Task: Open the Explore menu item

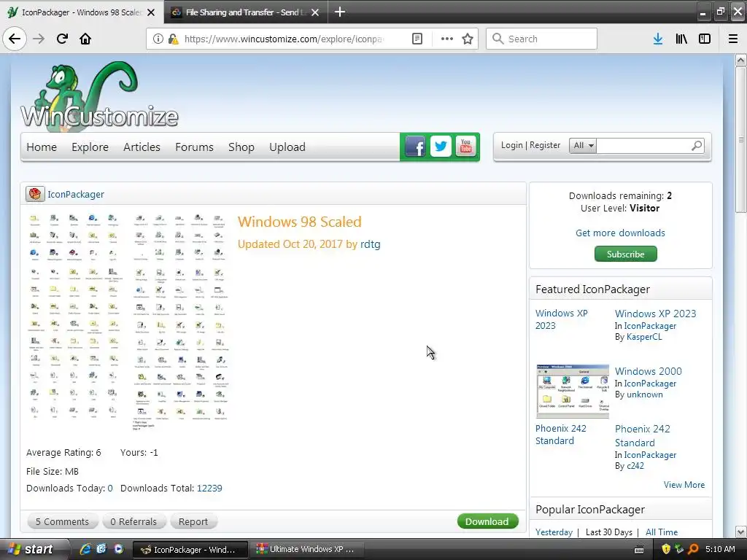Action: pyautogui.click(x=90, y=147)
